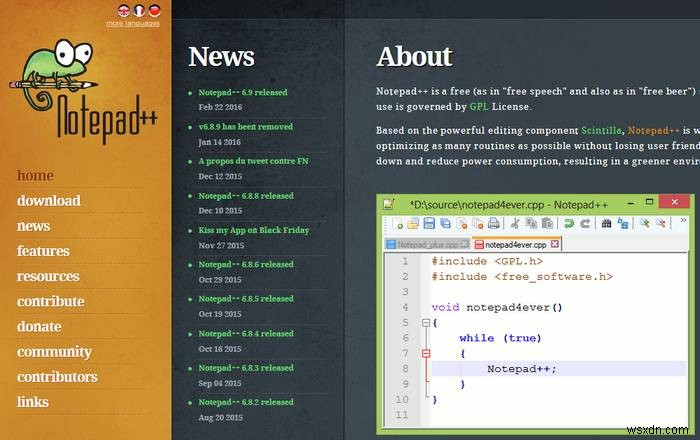Open A propos du tweet contre FN article
The image size is (700, 440).
coord(253,161)
